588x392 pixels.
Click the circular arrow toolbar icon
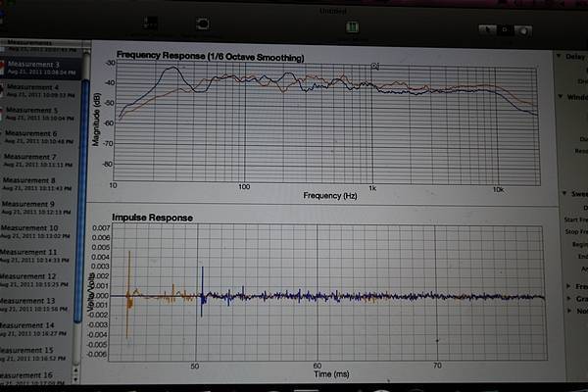(203, 24)
